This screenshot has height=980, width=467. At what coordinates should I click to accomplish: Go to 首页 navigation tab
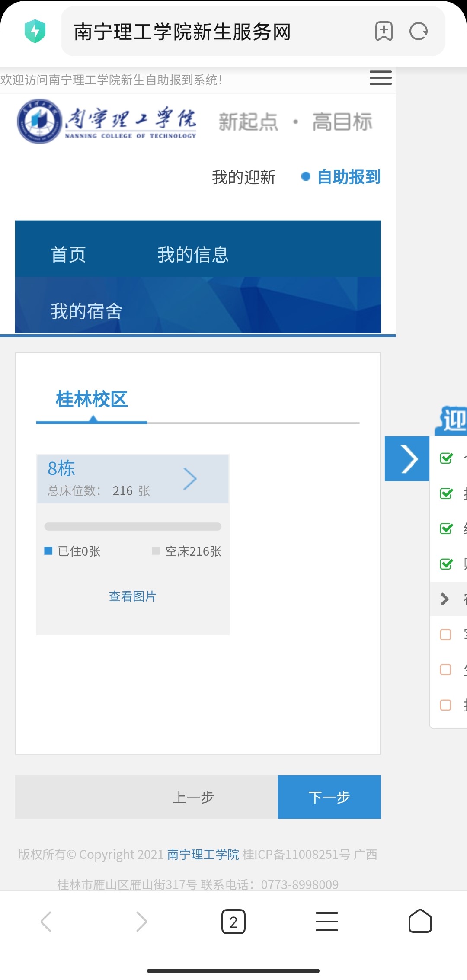(x=68, y=254)
